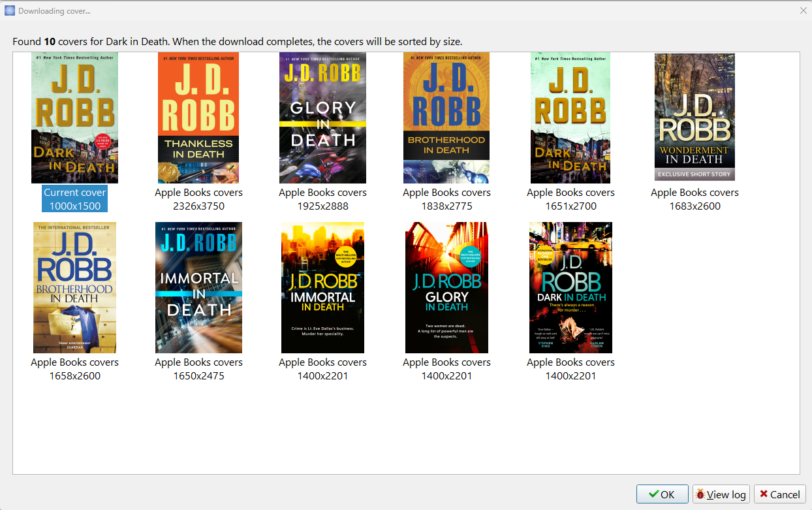The height and width of the screenshot is (510, 812).
Task: Pick the white-lettered Glory in Death 1925x2888 cover
Action: coord(322,118)
